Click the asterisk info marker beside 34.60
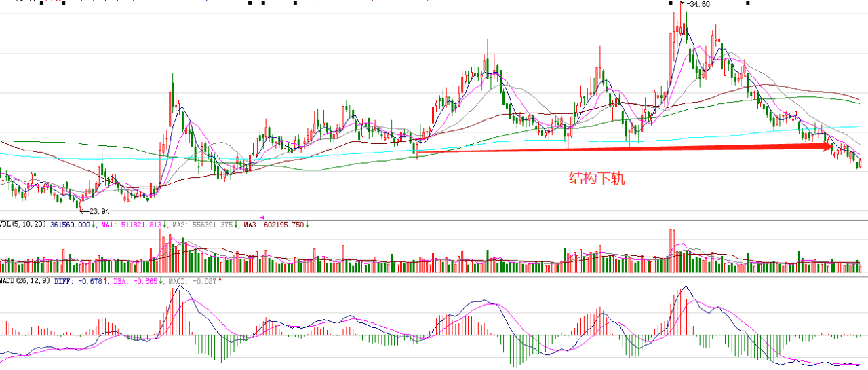Image resolution: width=868 pixels, height=370 pixels. click(671, 3)
